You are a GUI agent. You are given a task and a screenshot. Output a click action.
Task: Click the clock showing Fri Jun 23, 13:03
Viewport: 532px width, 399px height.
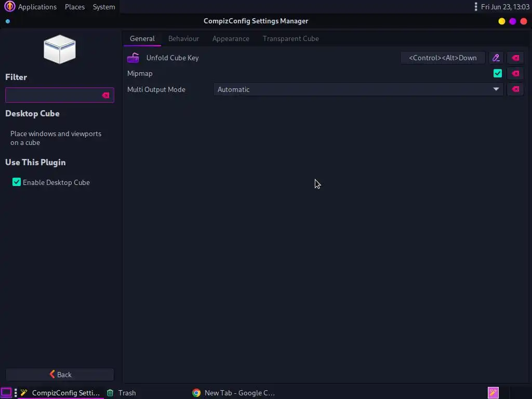coord(505,7)
